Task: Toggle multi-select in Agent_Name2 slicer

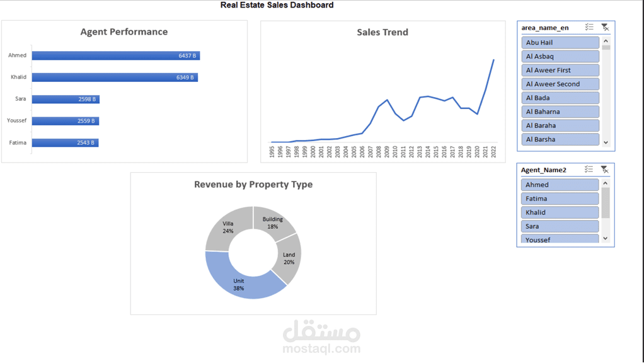Action: tap(589, 169)
